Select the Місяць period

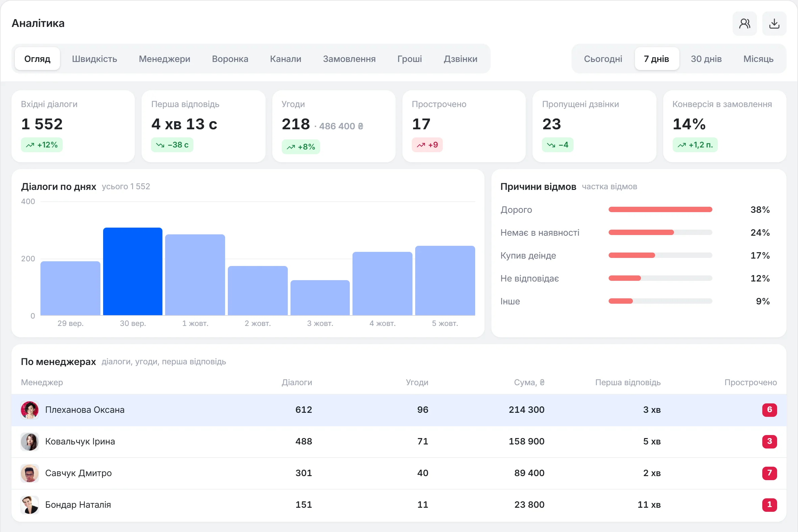point(758,59)
